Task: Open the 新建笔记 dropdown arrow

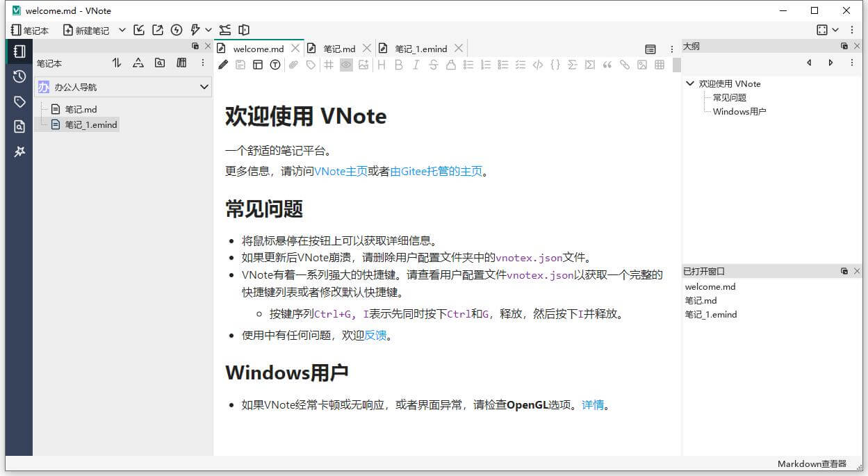Action: point(122,30)
